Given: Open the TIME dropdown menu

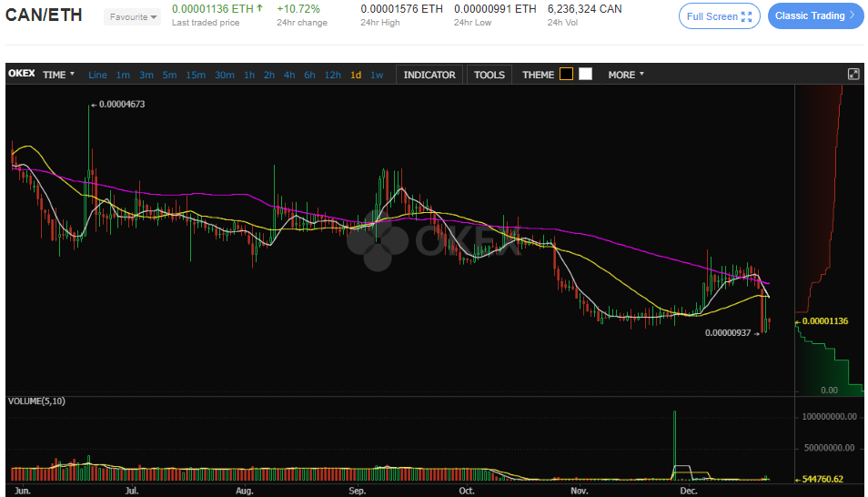Looking at the screenshot, I should [x=59, y=75].
